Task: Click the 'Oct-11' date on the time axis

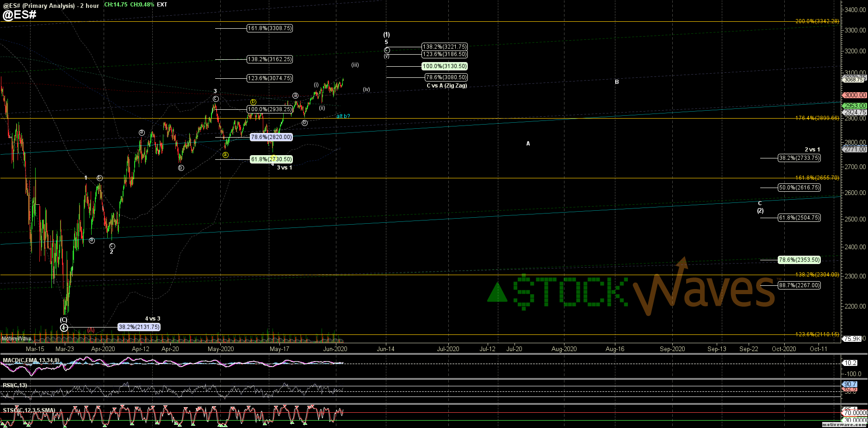Action: pyautogui.click(x=818, y=349)
